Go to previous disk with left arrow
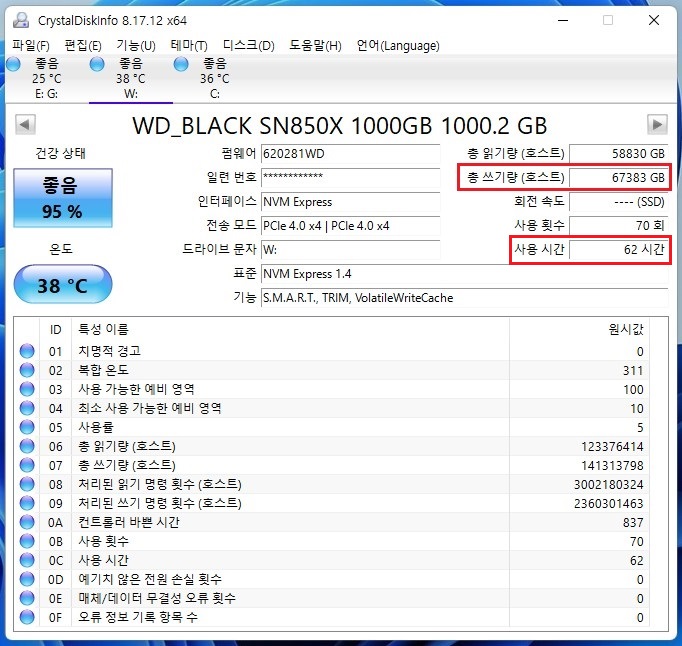Viewport: 682px width, 646px height. [x=25, y=125]
